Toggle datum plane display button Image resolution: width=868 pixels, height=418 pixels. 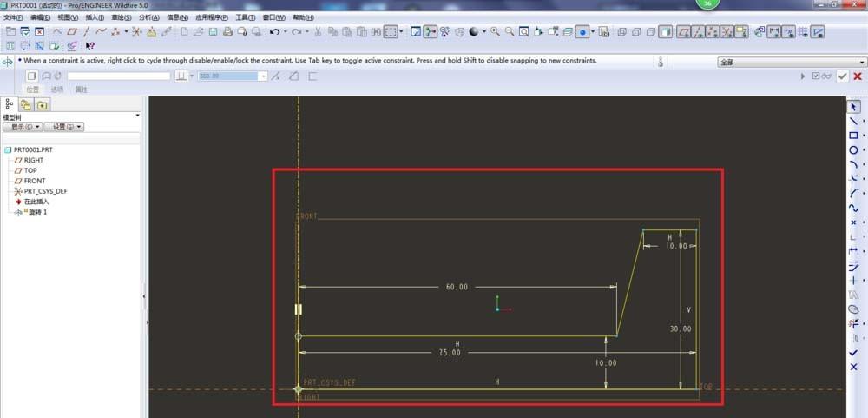coord(683,32)
